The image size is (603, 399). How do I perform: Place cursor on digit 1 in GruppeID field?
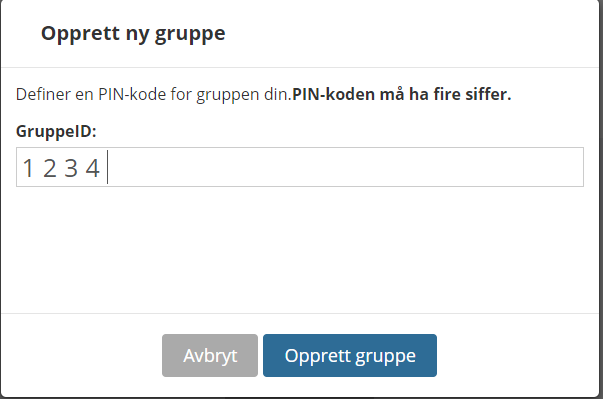coord(28,168)
